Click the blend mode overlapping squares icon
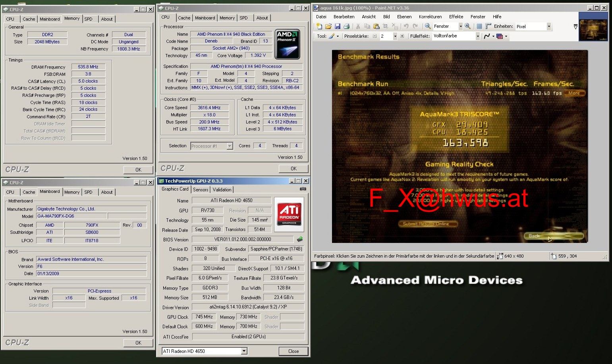The image size is (612, 364). [x=500, y=36]
